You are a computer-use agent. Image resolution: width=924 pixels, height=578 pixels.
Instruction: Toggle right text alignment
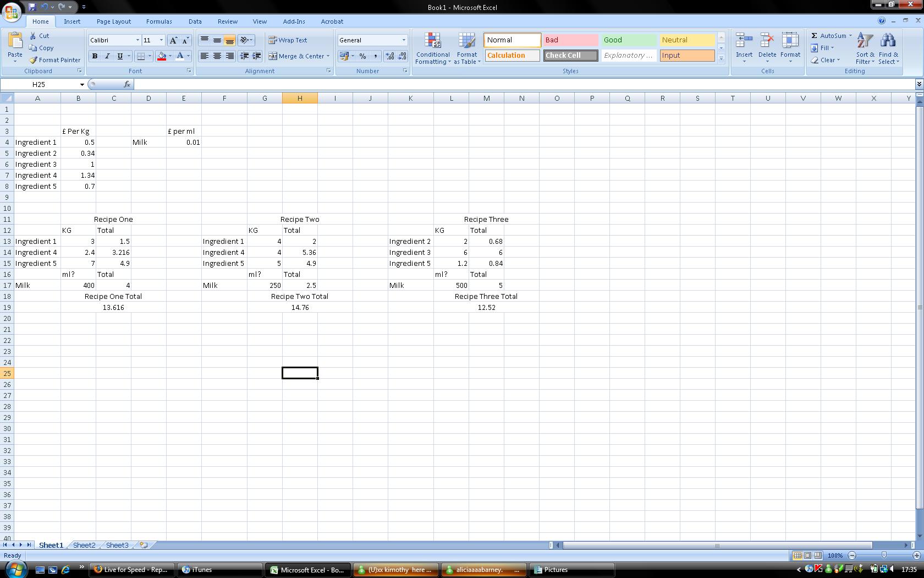[x=230, y=56]
